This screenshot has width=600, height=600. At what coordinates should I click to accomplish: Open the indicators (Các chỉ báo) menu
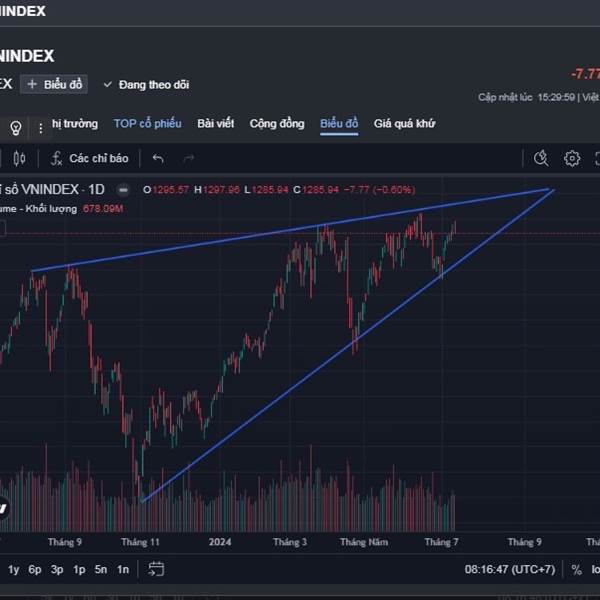90,158
